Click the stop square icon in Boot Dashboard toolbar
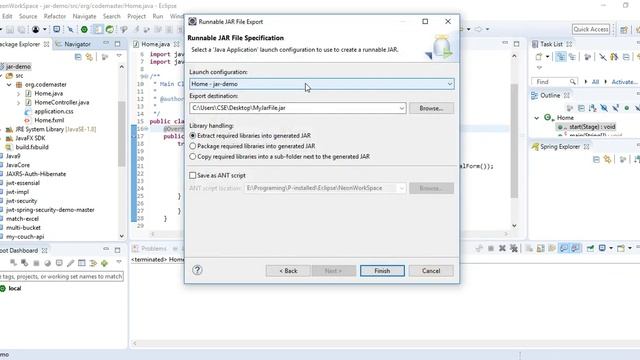The height and width of the screenshot is (360, 640). coord(36,263)
